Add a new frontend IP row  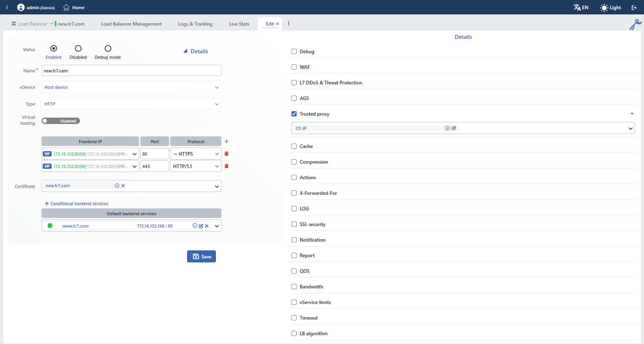227,141
